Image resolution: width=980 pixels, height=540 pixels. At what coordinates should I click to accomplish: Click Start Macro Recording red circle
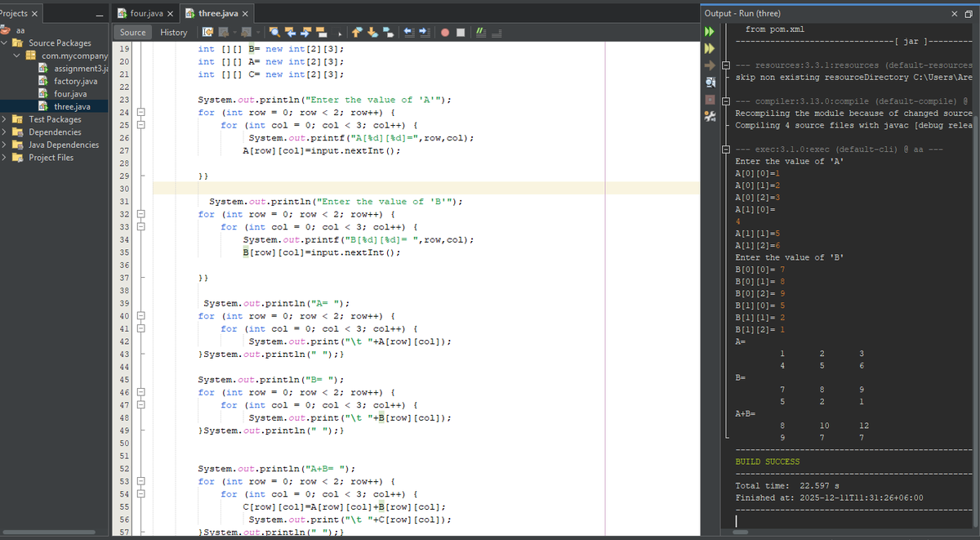pyautogui.click(x=445, y=33)
